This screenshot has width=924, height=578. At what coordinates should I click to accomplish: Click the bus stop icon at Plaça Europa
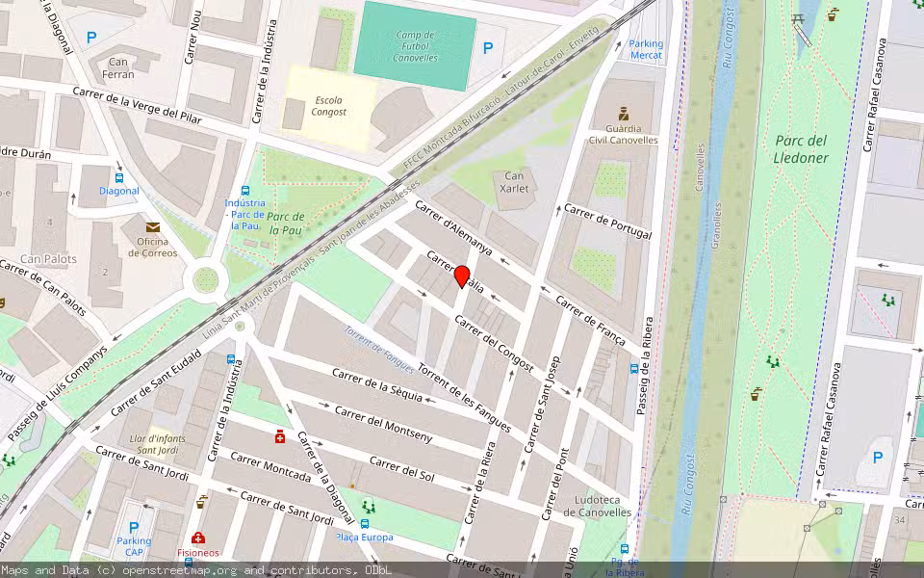coord(365,523)
